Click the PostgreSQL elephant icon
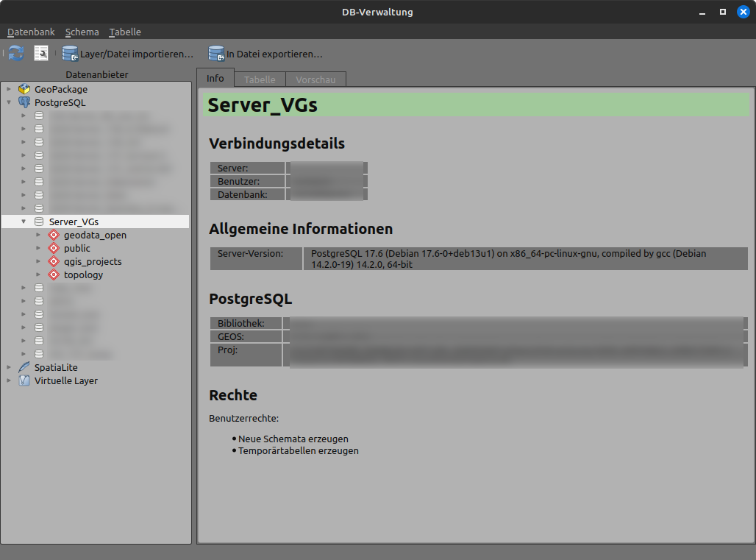This screenshot has height=560, width=756. [x=24, y=102]
